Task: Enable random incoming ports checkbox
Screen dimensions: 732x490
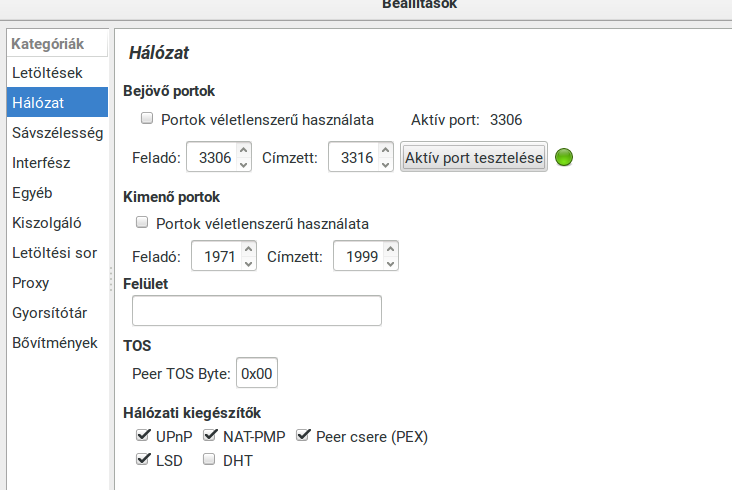Action: [x=147, y=119]
